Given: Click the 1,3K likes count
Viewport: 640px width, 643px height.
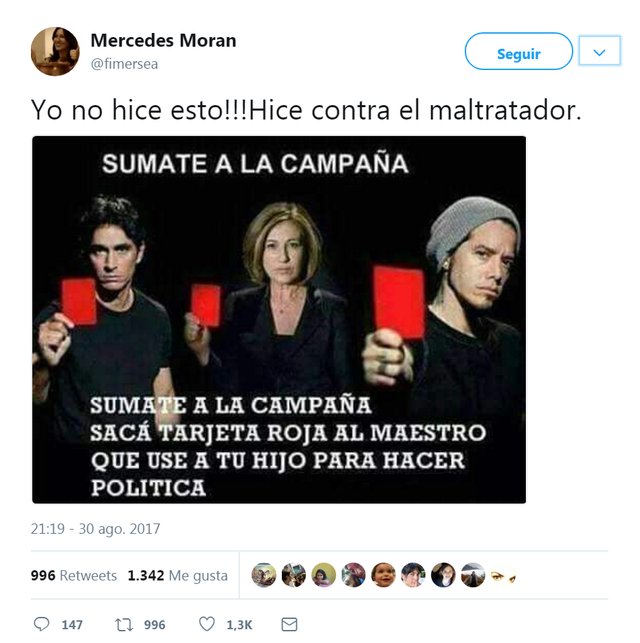Looking at the screenshot, I should (x=239, y=625).
